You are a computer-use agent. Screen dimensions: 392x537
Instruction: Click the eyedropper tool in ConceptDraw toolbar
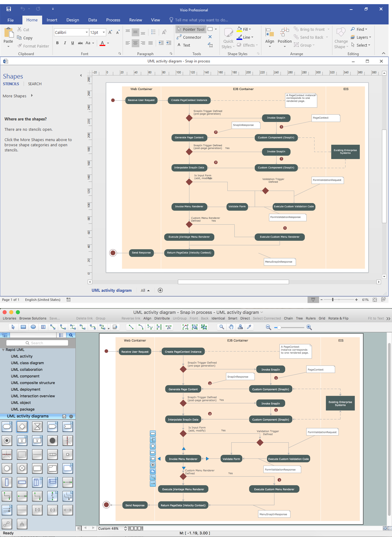[x=249, y=327]
